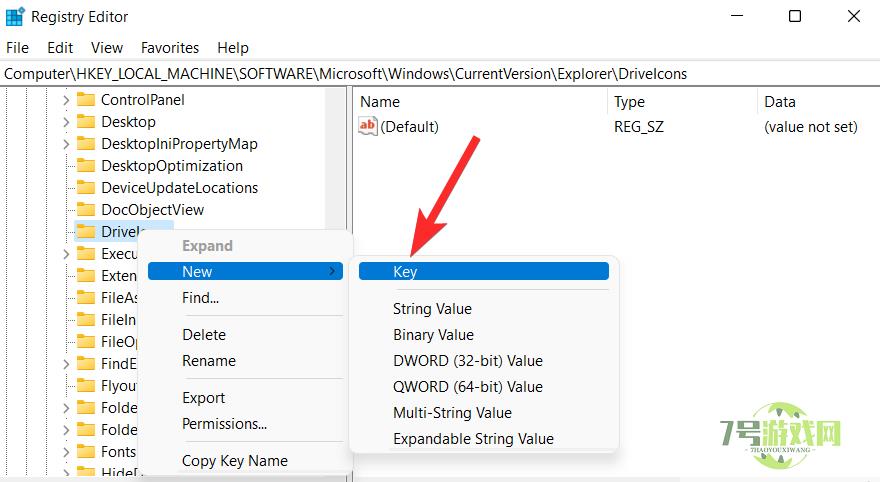Screen dimensions: 880x482
Task: Click the DocObjectView folder icon
Action: (x=86, y=209)
